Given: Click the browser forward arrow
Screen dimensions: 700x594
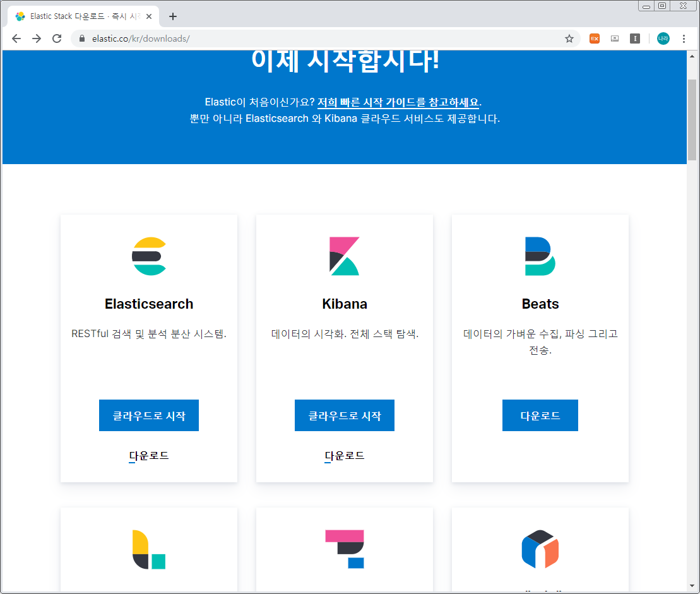Looking at the screenshot, I should (37, 39).
